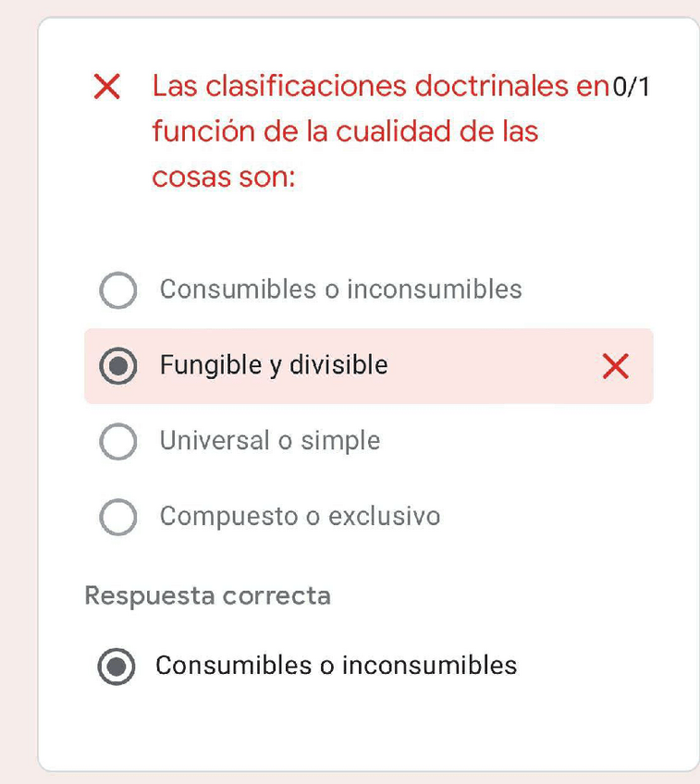Select the unselected Consumibles o inconsumibles radio among the options
The height and width of the screenshot is (784, 700).
117,290
